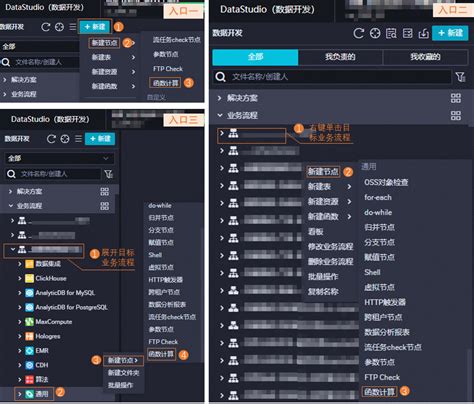The height and width of the screenshot is (404, 474).
Task: Expand 解决方案 in the 入口三 panel
Action: (10, 191)
